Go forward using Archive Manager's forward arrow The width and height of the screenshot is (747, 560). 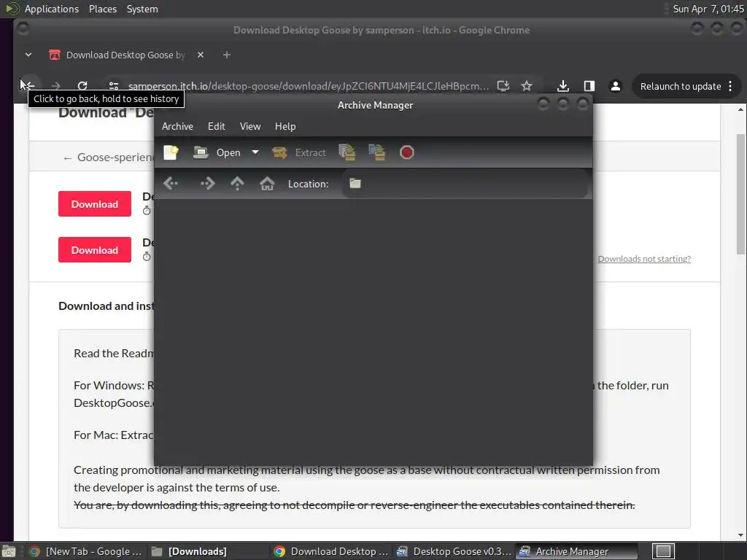point(207,183)
